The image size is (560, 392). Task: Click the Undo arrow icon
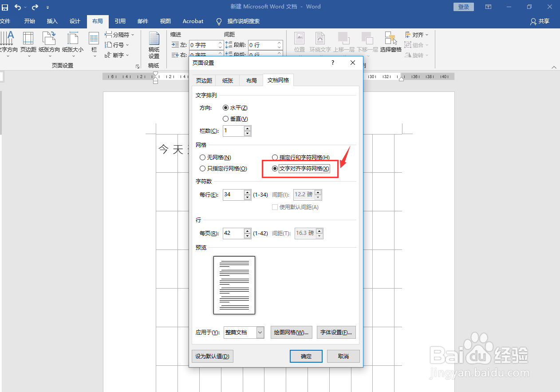[18, 7]
